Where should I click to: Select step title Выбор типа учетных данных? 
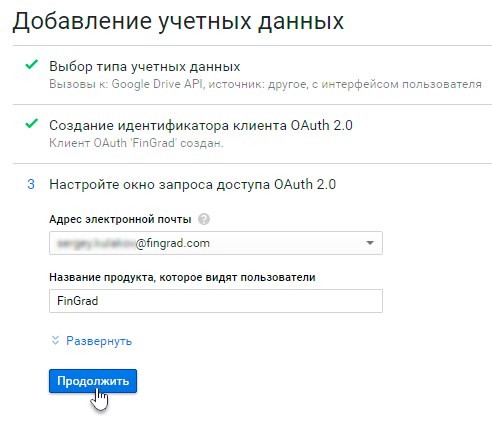145,67
